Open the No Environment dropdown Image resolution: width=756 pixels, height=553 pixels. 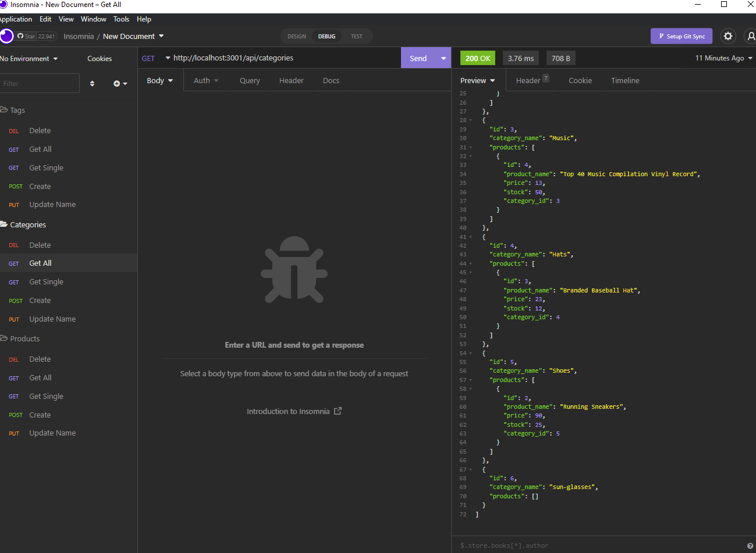(x=29, y=59)
